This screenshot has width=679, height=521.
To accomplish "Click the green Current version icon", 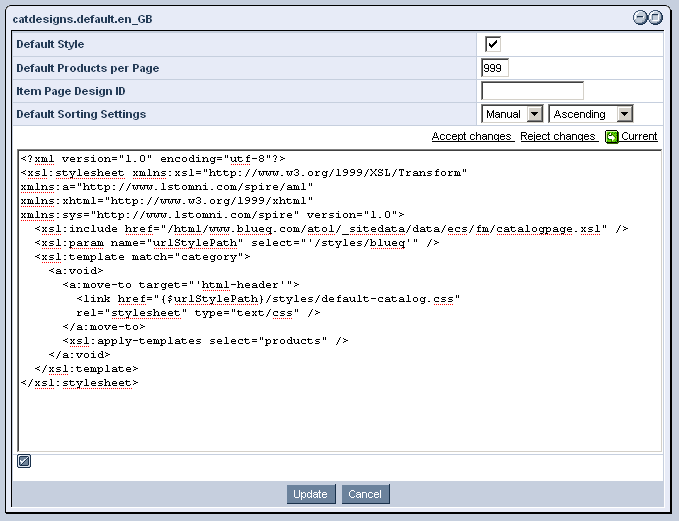I will click(612, 137).
